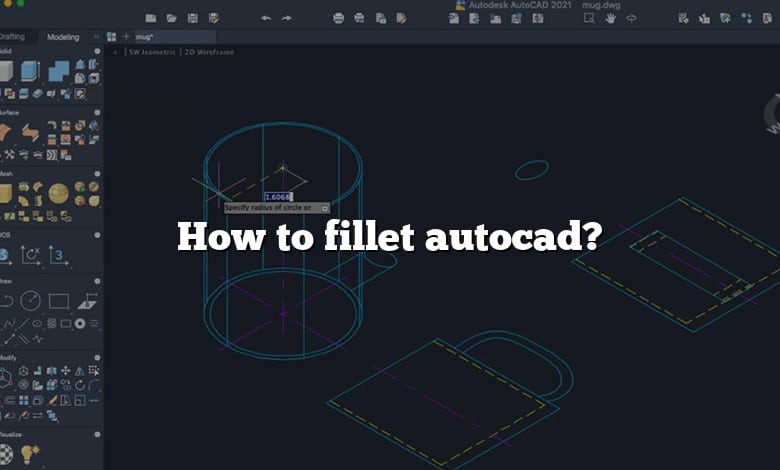The image size is (780, 470).
Task: Select the Donut tool in Draw panel
Action: click(x=80, y=324)
